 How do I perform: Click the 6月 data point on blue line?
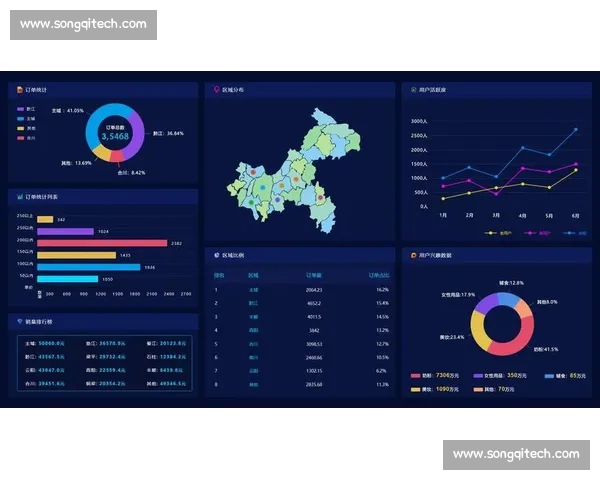575,129
